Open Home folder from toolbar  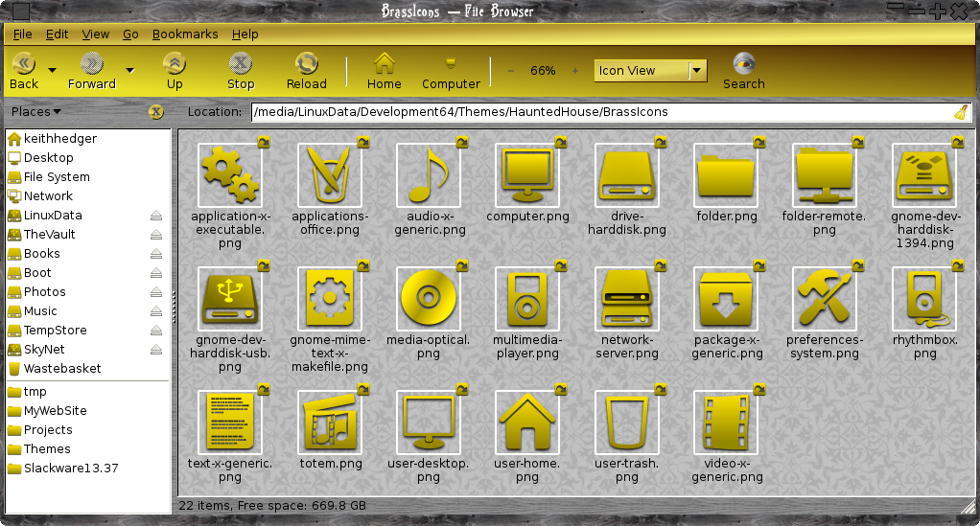[x=384, y=64]
